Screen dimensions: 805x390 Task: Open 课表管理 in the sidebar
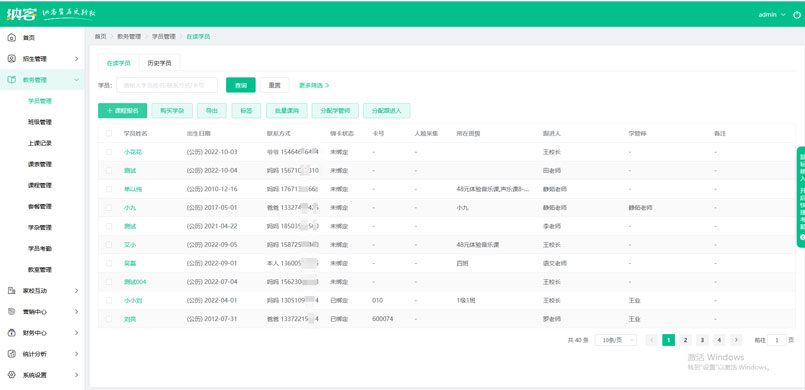pyautogui.click(x=40, y=164)
